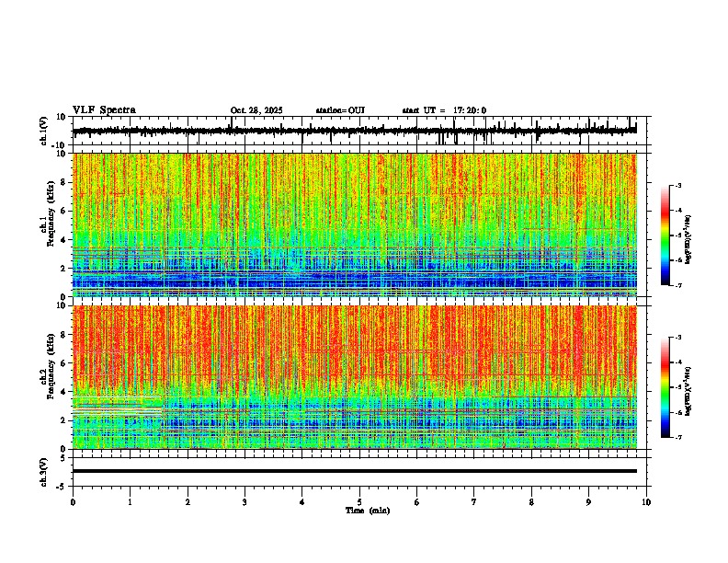Click the "VLF Spectra" title text
The height and width of the screenshot is (563, 728).
click(x=104, y=110)
